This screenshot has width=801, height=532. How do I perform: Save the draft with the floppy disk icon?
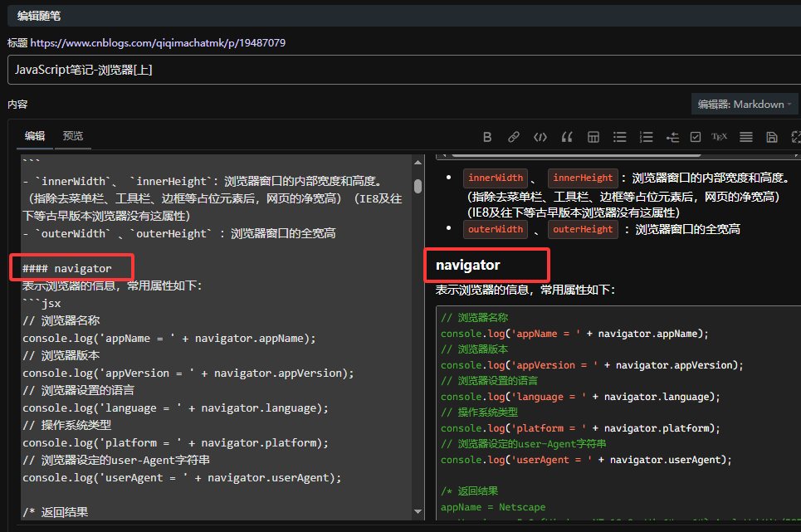pyautogui.click(x=772, y=137)
